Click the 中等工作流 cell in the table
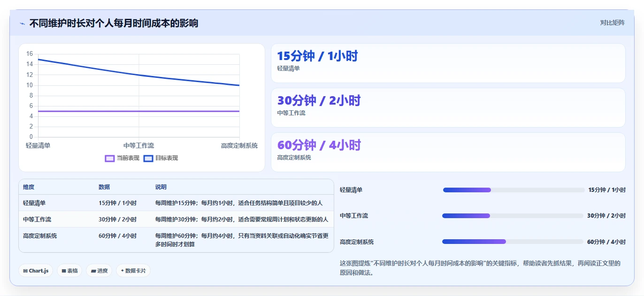Screen dimensions: 644x296 [x=37, y=220]
